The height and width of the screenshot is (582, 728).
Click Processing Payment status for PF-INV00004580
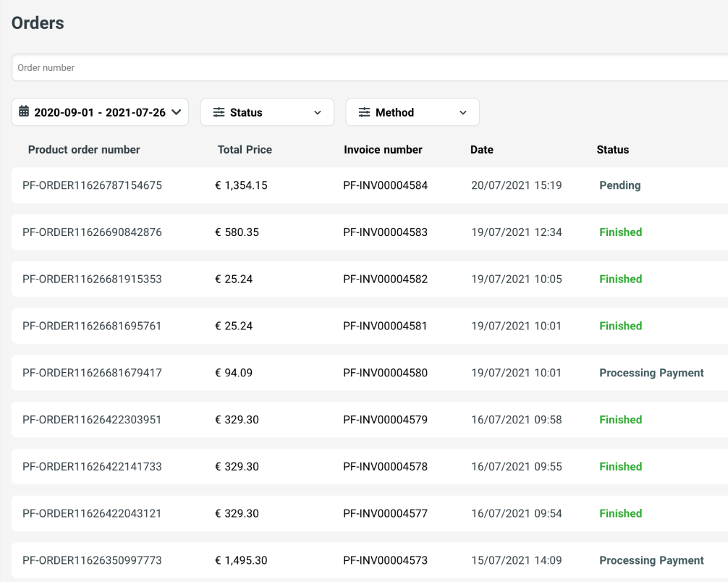coord(651,373)
